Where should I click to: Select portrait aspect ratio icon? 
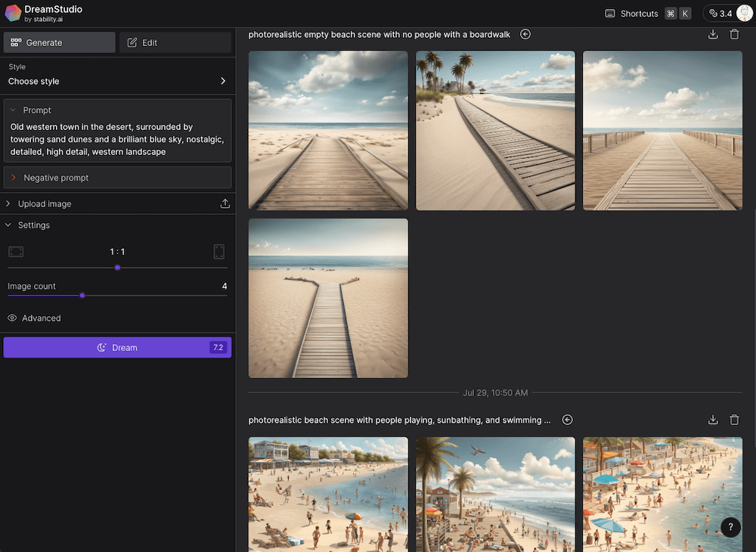[219, 252]
